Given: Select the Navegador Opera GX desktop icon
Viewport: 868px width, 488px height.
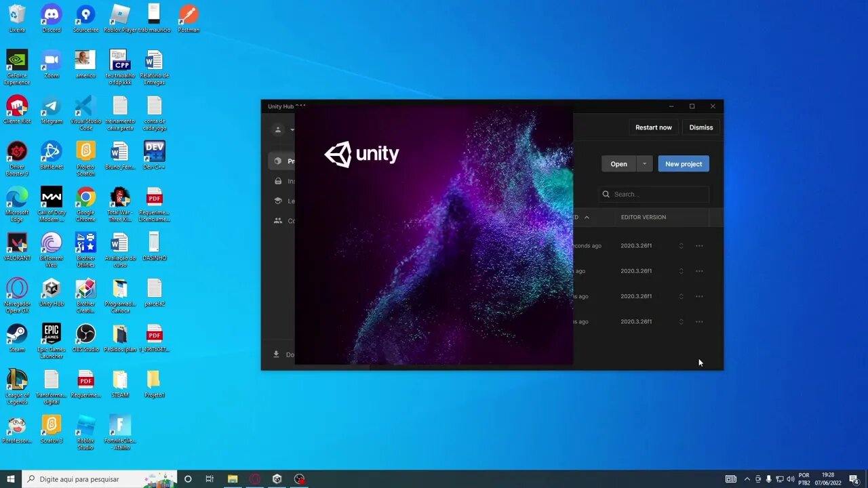Looking at the screenshot, I should tap(17, 295).
